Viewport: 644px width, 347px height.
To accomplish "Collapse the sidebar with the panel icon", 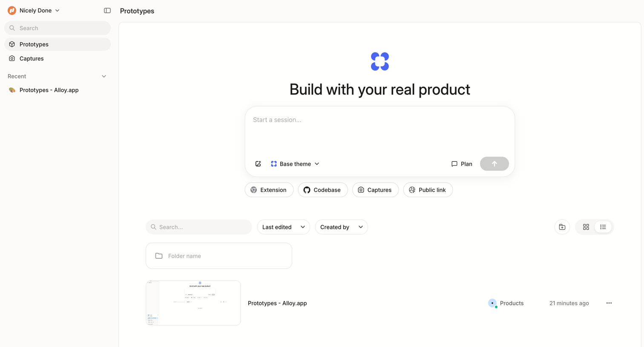I will [107, 11].
